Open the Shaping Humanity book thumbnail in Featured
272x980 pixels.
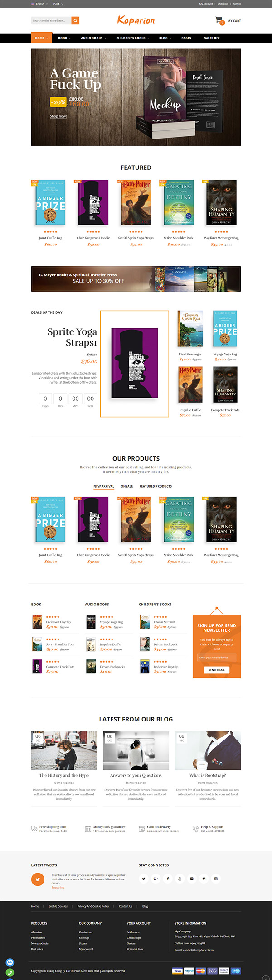pos(221,202)
